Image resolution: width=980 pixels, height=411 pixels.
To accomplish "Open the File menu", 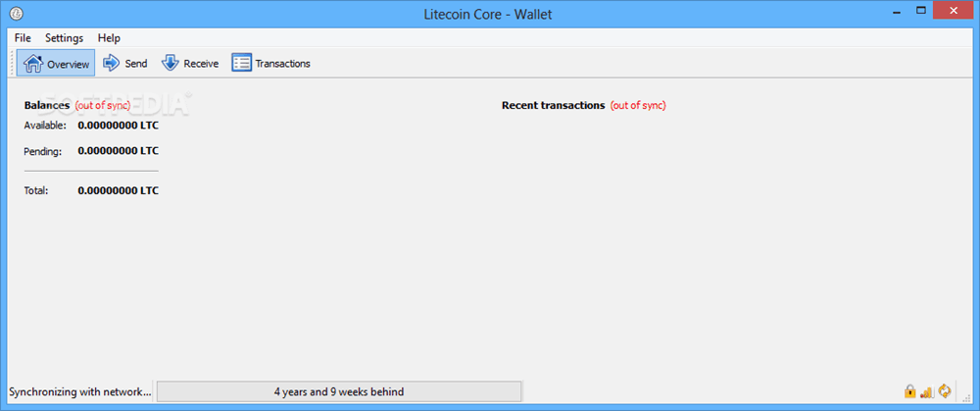I will 23,38.
